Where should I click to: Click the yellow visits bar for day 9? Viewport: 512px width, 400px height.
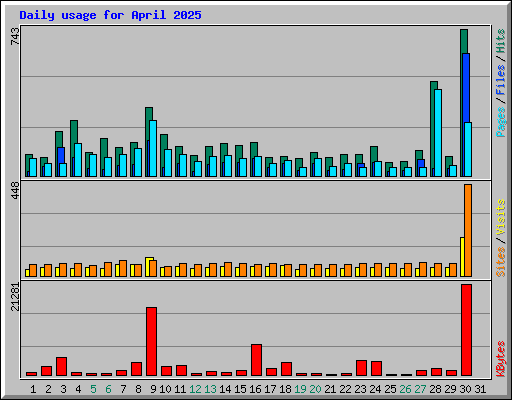click(x=149, y=267)
